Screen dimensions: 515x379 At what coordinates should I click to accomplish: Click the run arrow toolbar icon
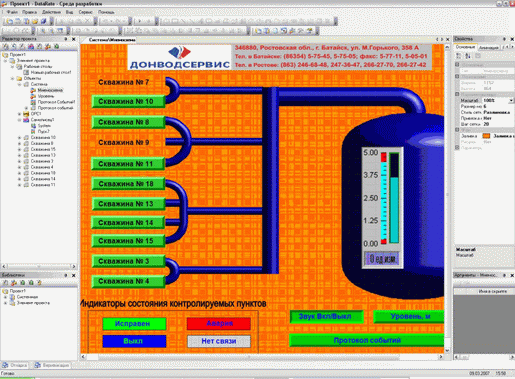coord(139,21)
